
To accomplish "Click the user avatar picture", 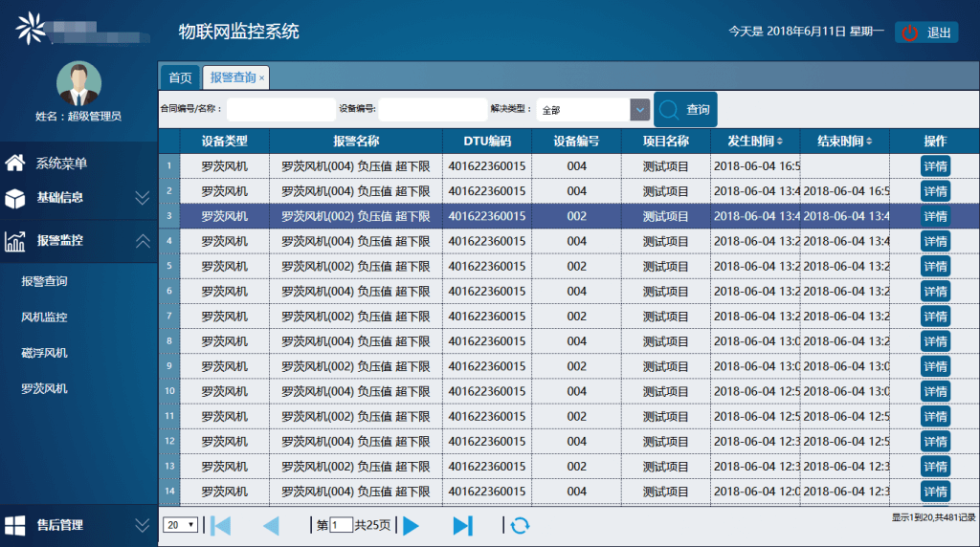I will [78, 84].
